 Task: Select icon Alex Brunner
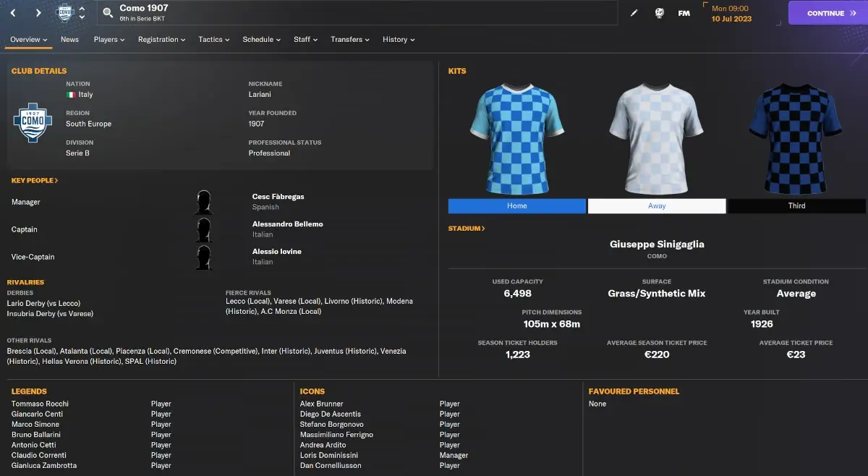tap(322, 404)
